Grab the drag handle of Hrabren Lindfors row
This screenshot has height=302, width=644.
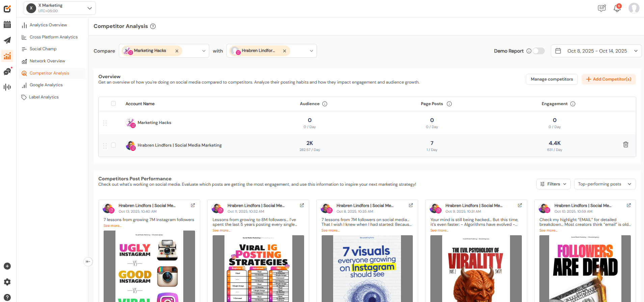coord(105,146)
